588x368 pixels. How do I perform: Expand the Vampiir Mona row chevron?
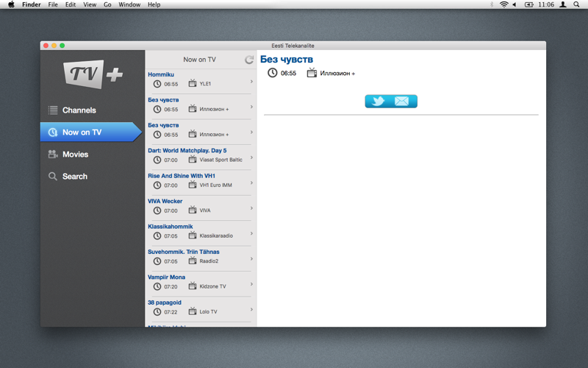(x=251, y=284)
